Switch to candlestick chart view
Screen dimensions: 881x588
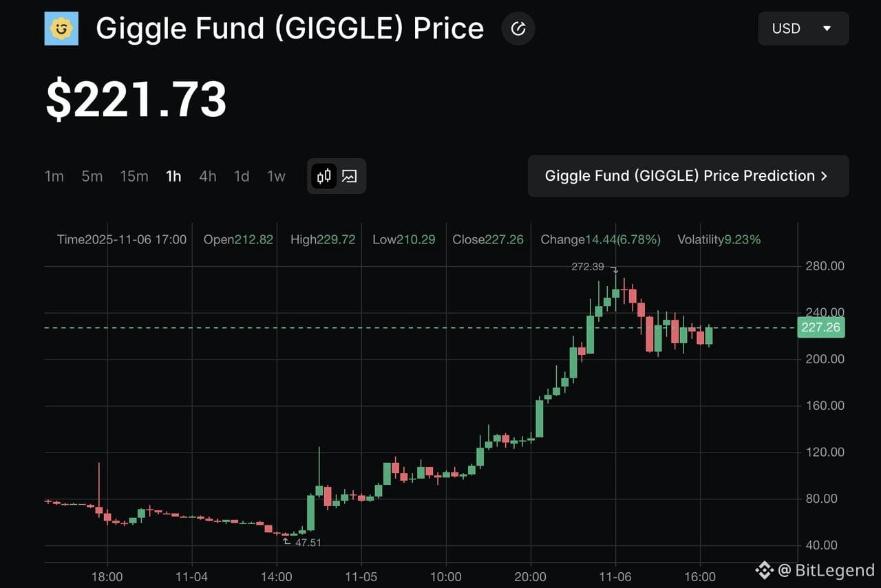(324, 176)
